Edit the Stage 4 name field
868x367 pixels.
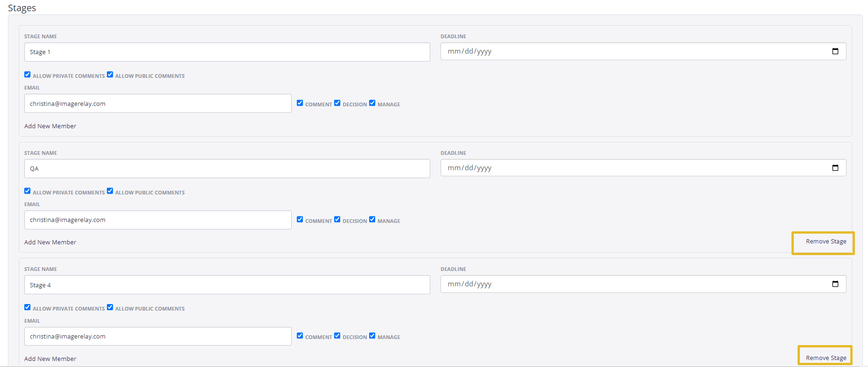click(227, 285)
